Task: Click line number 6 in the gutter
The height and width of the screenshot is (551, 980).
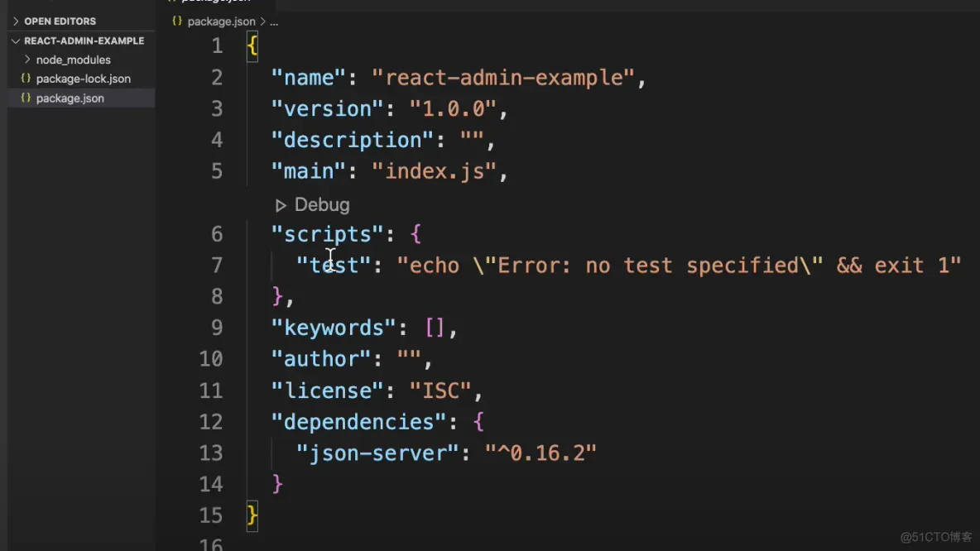Action: [x=217, y=234]
